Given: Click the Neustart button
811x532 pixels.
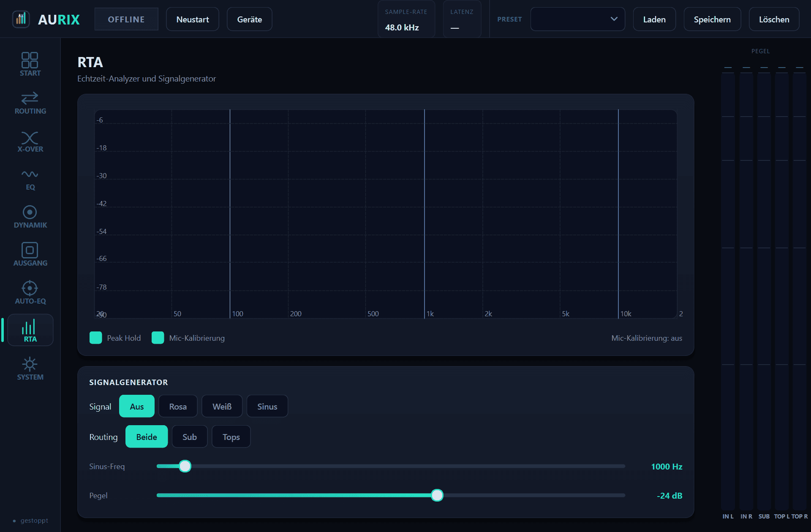Looking at the screenshot, I should (193, 19).
